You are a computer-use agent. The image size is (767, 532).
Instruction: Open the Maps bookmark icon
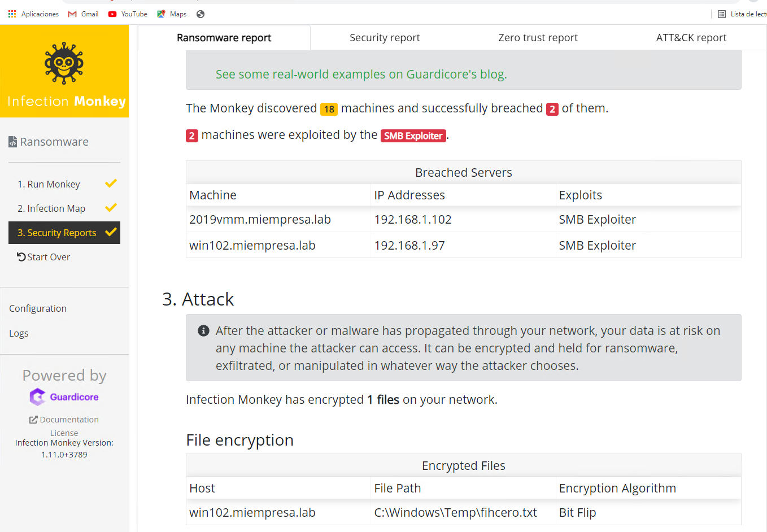coord(162,14)
